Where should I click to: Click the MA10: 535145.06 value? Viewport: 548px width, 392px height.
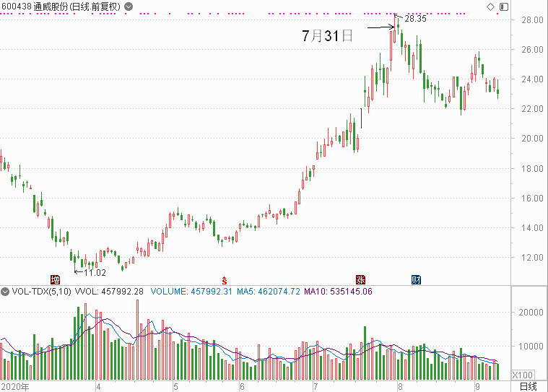coord(338,292)
